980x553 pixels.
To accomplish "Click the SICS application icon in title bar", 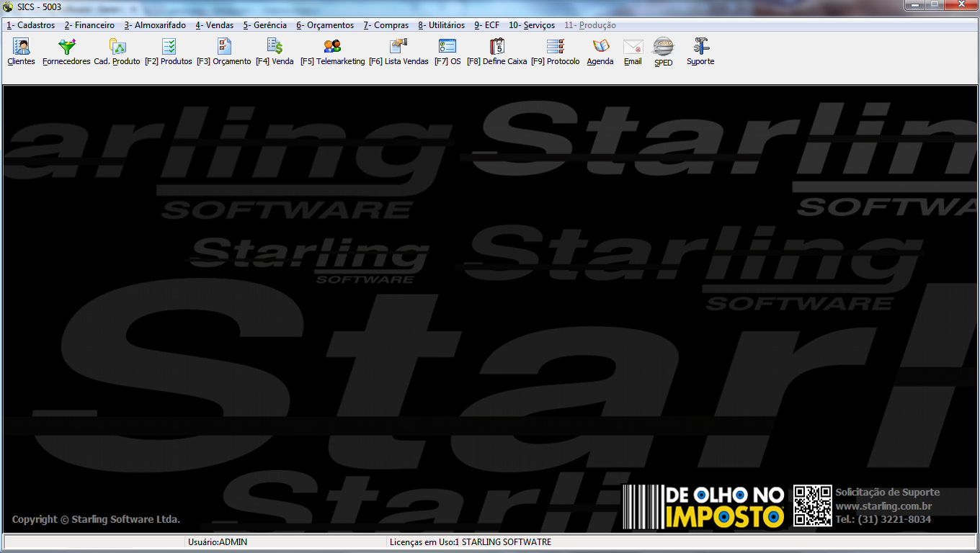I will 8,6.
